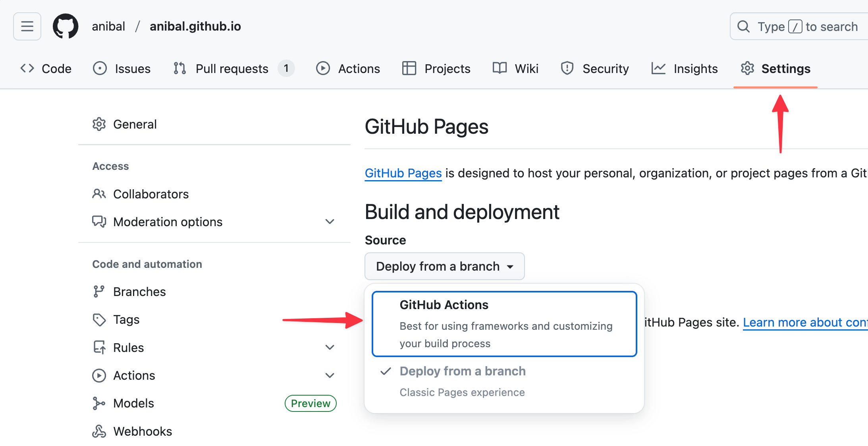Expand the sidebar Actions chevron

(x=330, y=375)
